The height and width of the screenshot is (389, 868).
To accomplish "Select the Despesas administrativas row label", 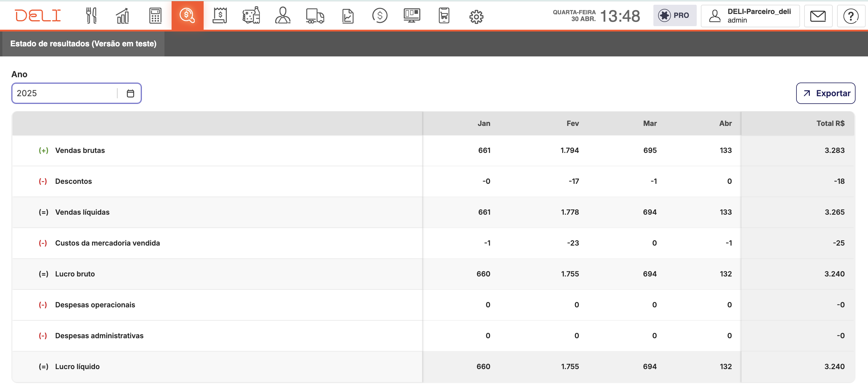I will 99,336.
